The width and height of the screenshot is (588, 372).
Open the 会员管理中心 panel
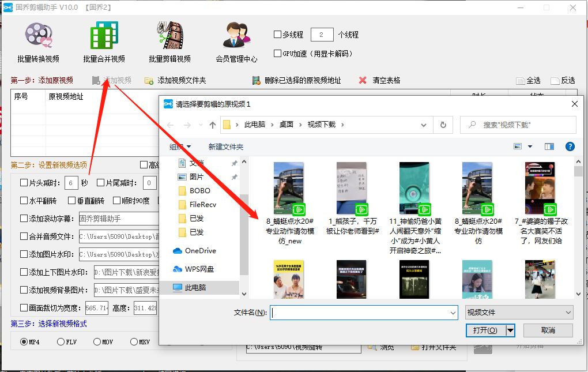[x=237, y=39]
